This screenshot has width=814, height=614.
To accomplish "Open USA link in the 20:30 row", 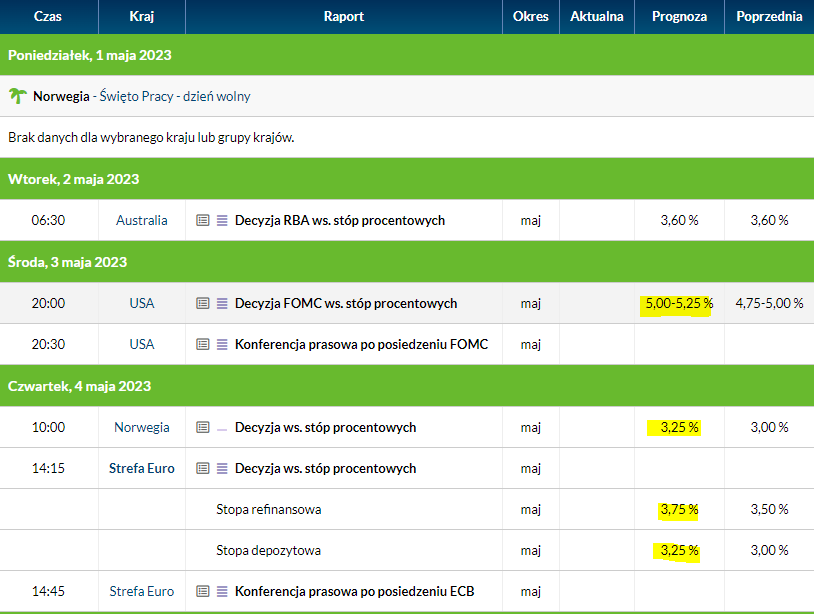I will point(142,344).
